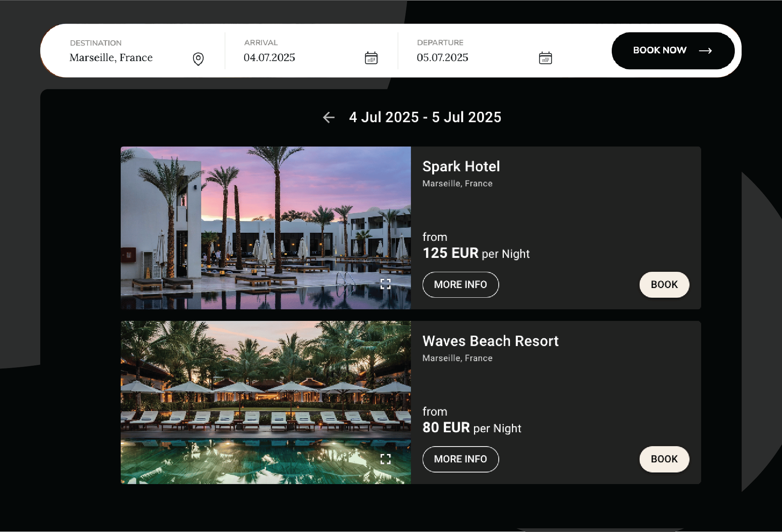The width and height of the screenshot is (782, 532).
Task: Click the 4 Jul 2025 - 5 Jul 2025 heading
Action: pyautogui.click(x=425, y=117)
